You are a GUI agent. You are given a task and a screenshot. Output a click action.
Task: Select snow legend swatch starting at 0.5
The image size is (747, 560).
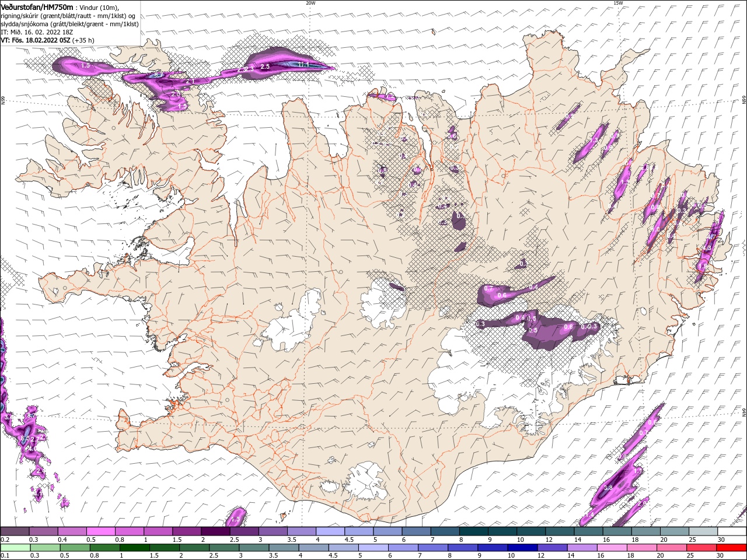tap(100, 531)
